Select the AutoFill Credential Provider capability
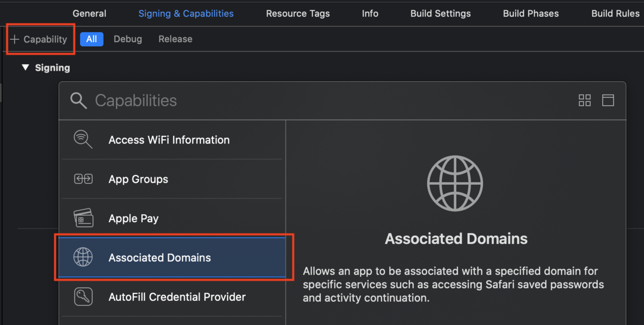 pyautogui.click(x=172, y=297)
